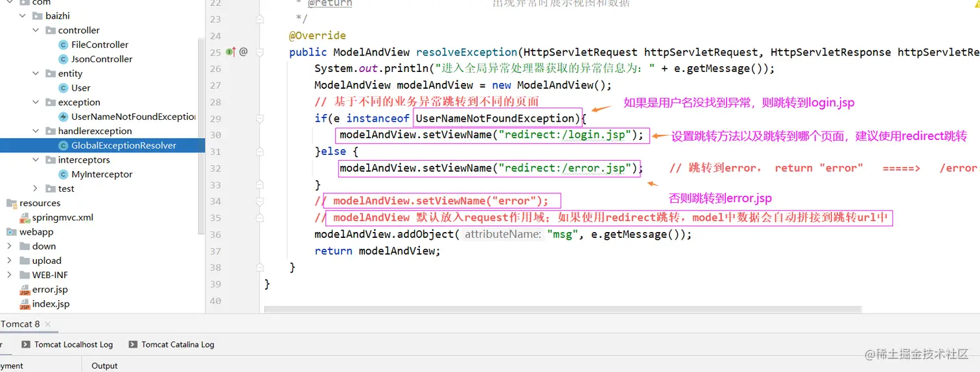Click the FileController class icon
This screenshot has height=372, width=980.
63,45
